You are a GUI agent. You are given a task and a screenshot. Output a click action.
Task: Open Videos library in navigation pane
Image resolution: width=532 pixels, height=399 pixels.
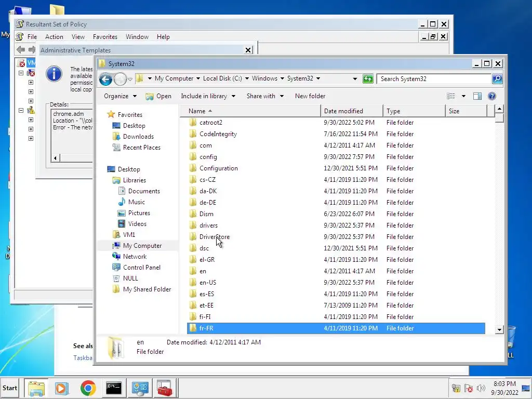[137, 223]
